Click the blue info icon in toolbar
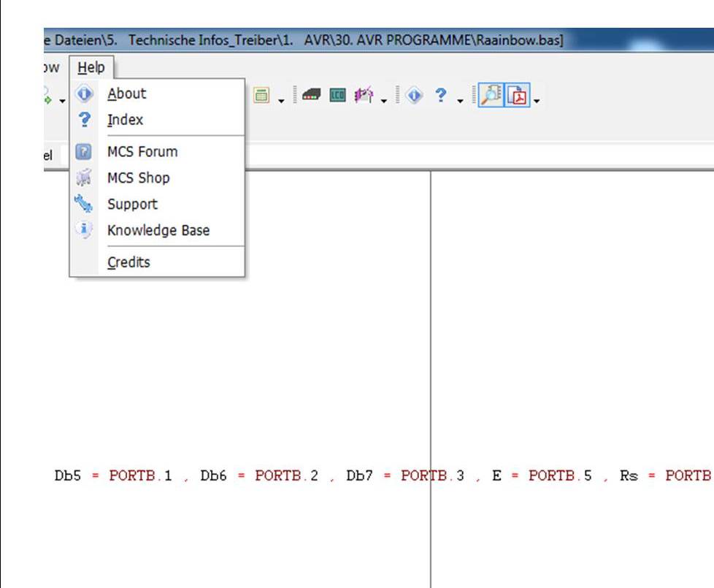The width and height of the screenshot is (714, 588). pos(415,96)
